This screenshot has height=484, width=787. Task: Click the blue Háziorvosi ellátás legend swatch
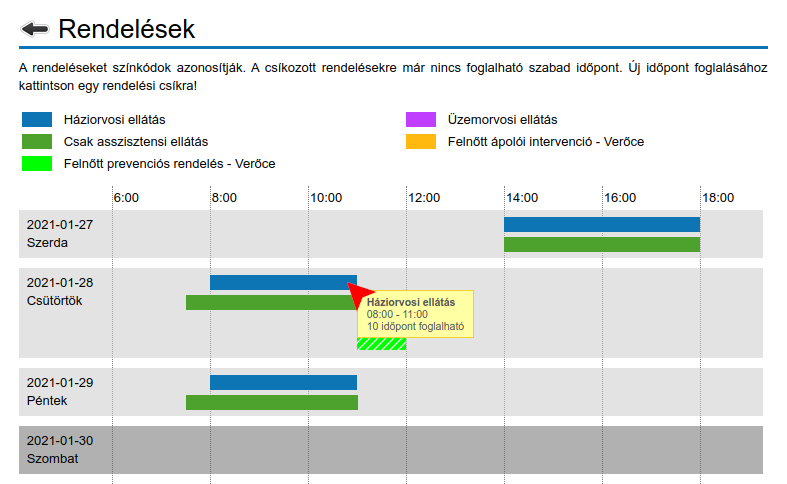pyautogui.click(x=37, y=120)
